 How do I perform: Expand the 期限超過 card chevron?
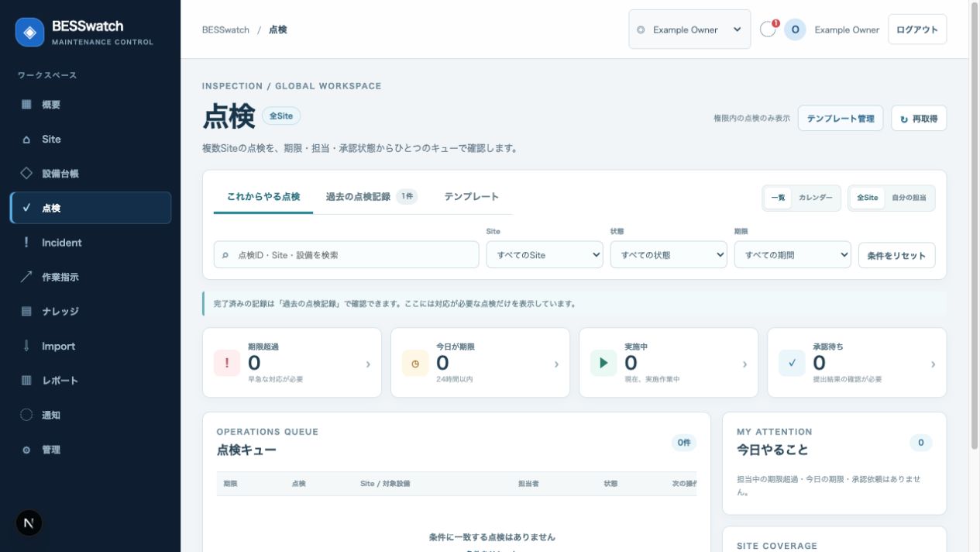pyautogui.click(x=368, y=364)
